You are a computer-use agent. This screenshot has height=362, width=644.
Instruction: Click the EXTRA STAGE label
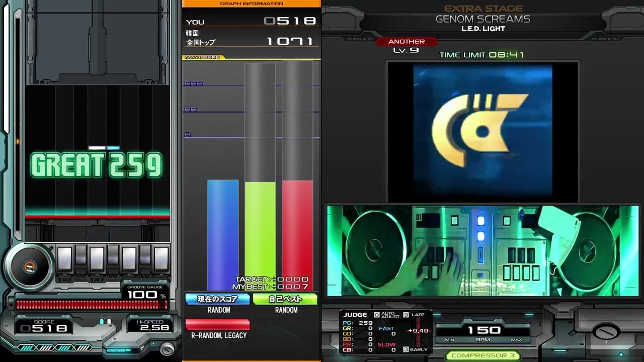484,9
